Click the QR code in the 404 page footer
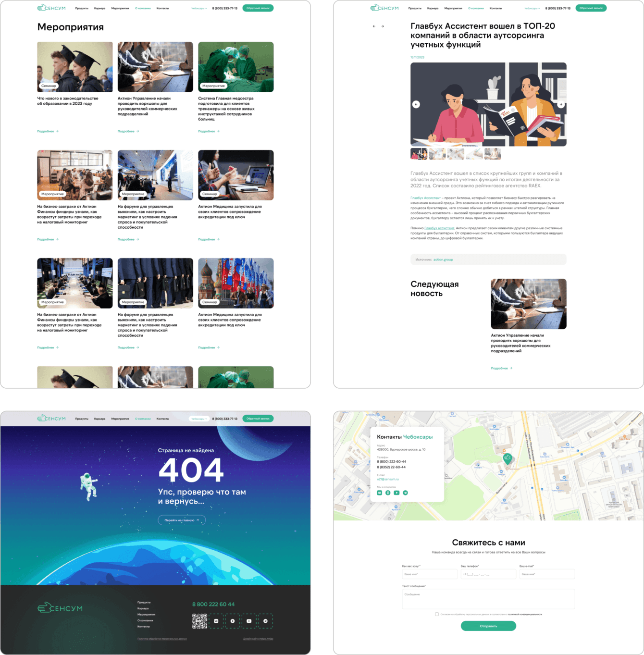The width and height of the screenshot is (644, 655). point(199,621)
